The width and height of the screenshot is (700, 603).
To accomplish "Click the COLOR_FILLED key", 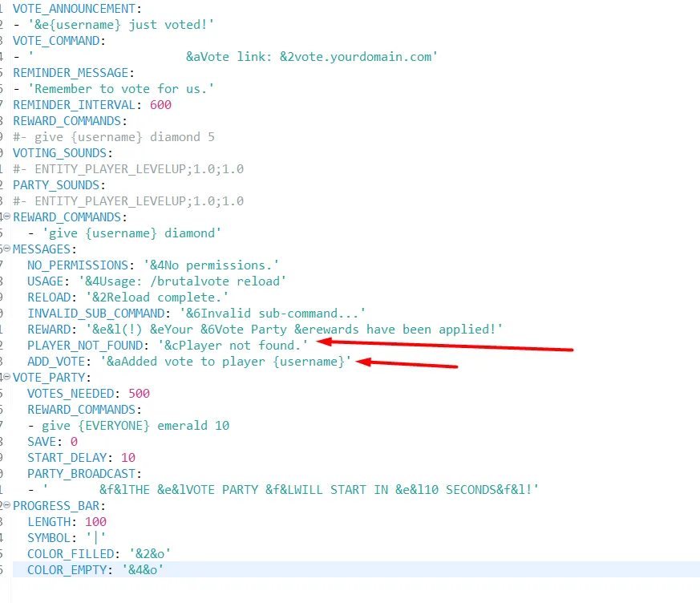I will (x=71, y=555).
